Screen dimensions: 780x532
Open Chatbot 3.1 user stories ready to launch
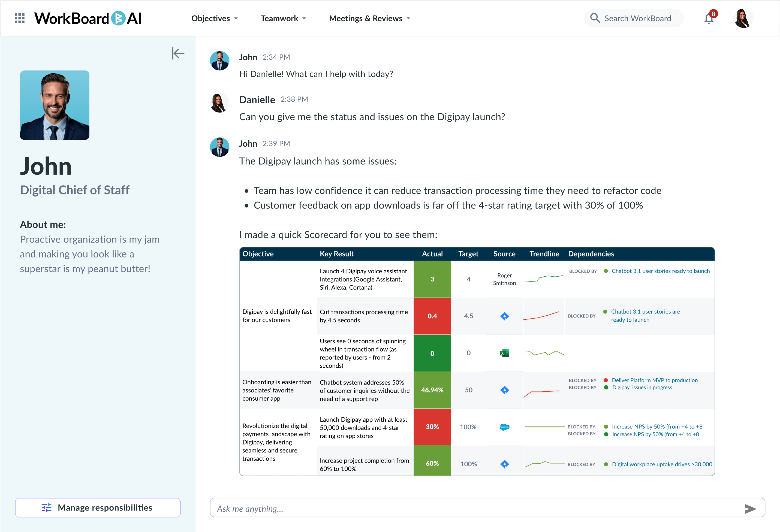pos(660,271)
